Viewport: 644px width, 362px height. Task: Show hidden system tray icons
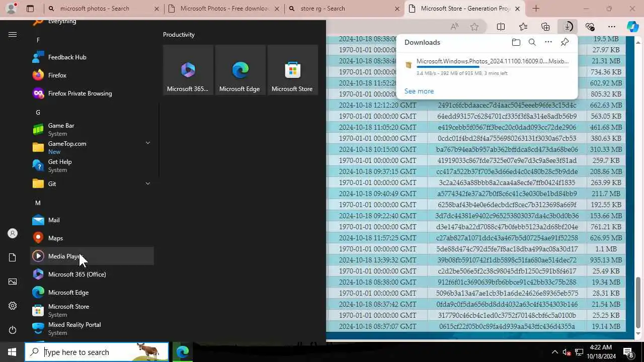click(x=554, y=352)
